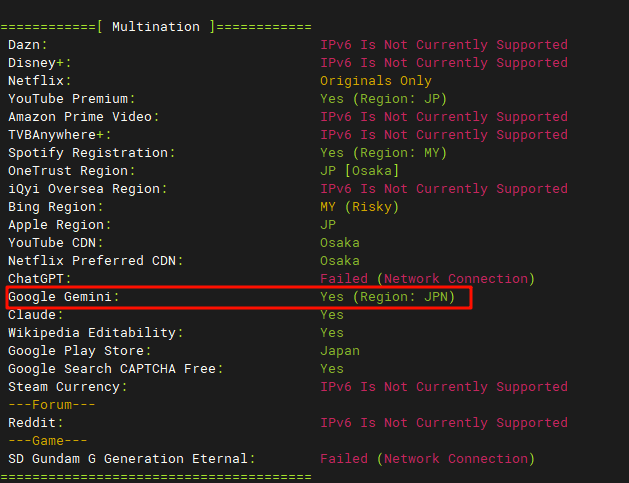629x483 pixels.
Task: Click the "Multination" header text
Action: coord(156,27)
